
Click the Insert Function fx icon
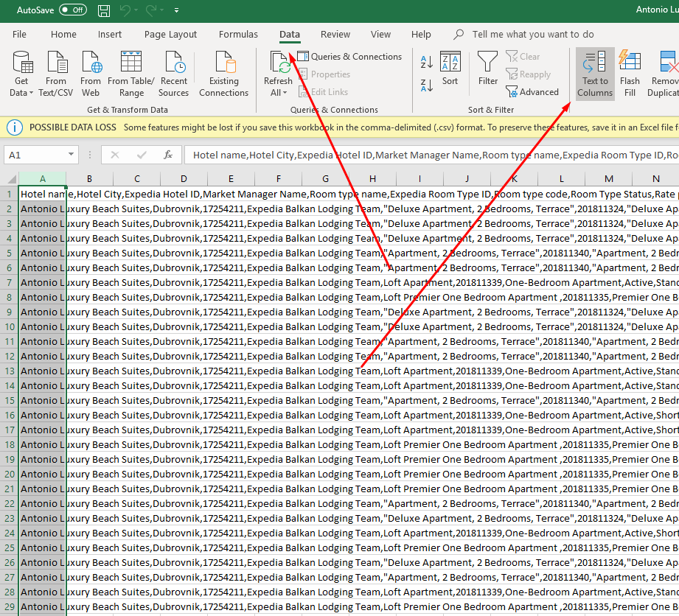[x=168, y=155]
